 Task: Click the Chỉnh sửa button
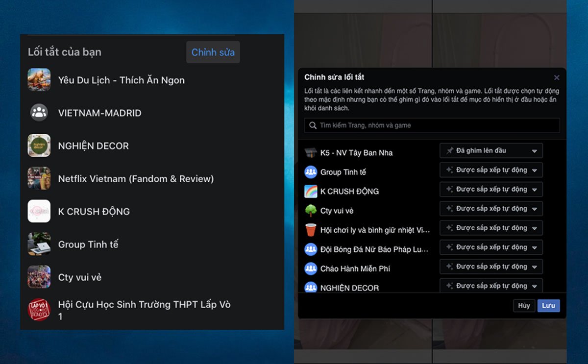(213, 52)
